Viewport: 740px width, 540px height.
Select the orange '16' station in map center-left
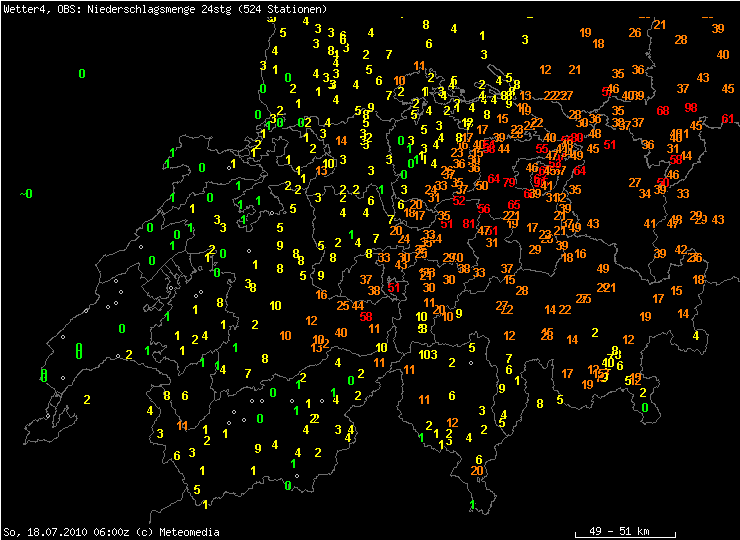pyautogui.click(x=321, y=295)
